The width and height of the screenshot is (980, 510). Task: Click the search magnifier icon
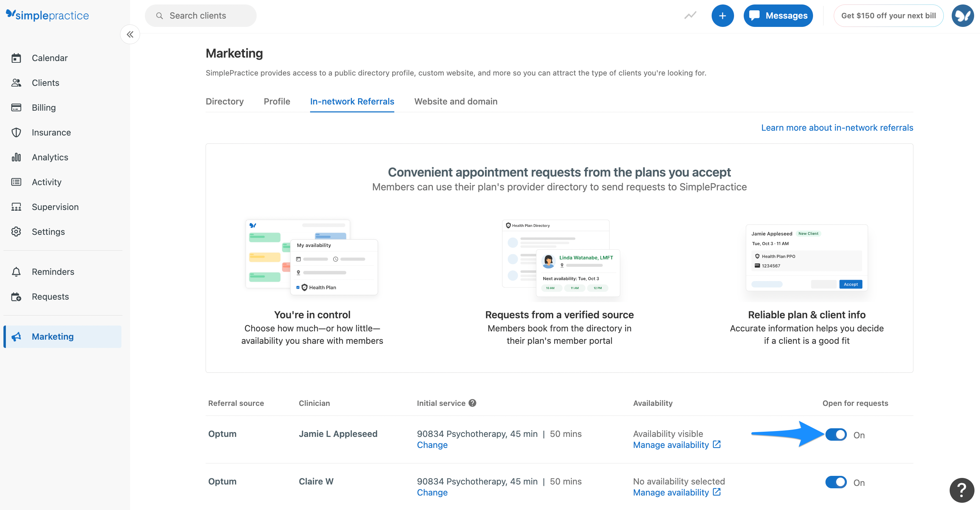[159, 16]
